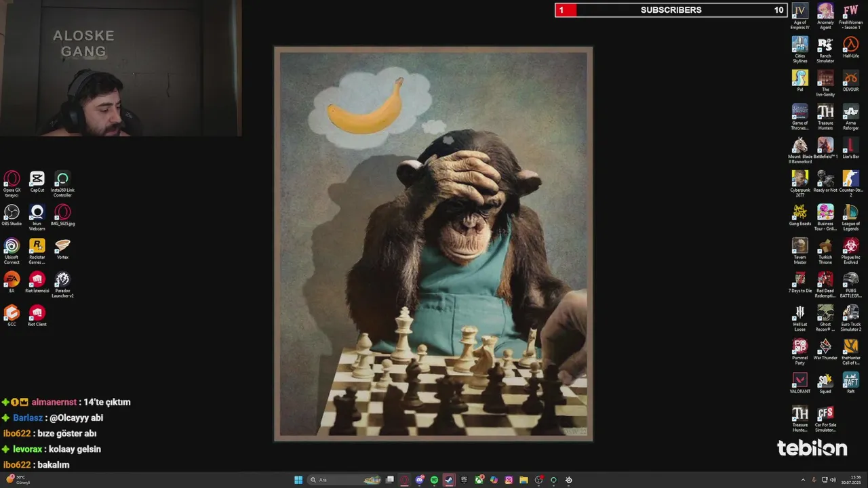Open Spotify from the taskbar

click(434, 480)
